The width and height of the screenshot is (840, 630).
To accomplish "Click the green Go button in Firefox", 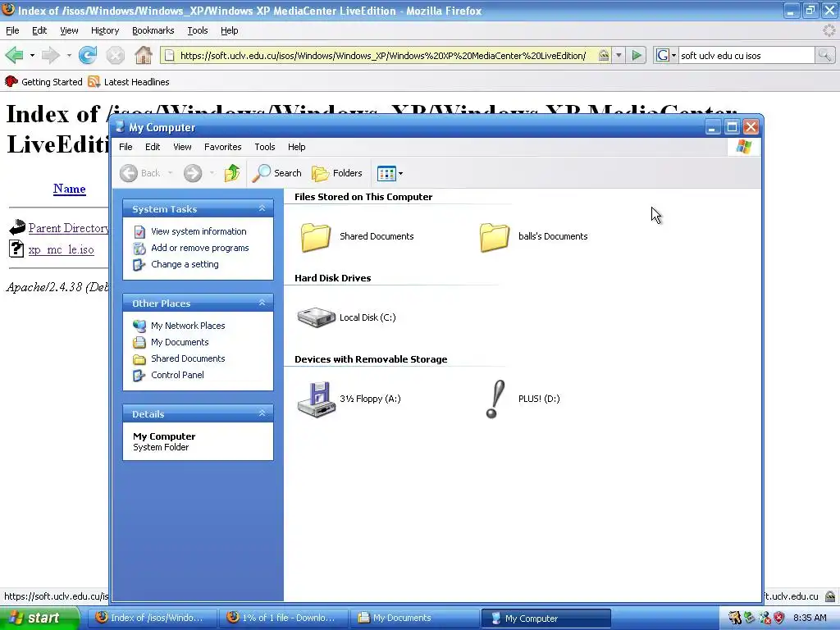I will [637, 55].
